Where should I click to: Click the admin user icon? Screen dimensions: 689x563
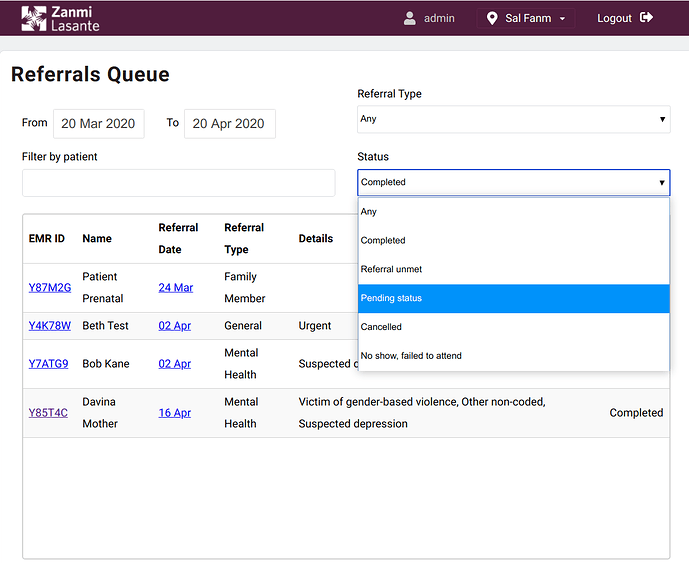click(410, 18)
